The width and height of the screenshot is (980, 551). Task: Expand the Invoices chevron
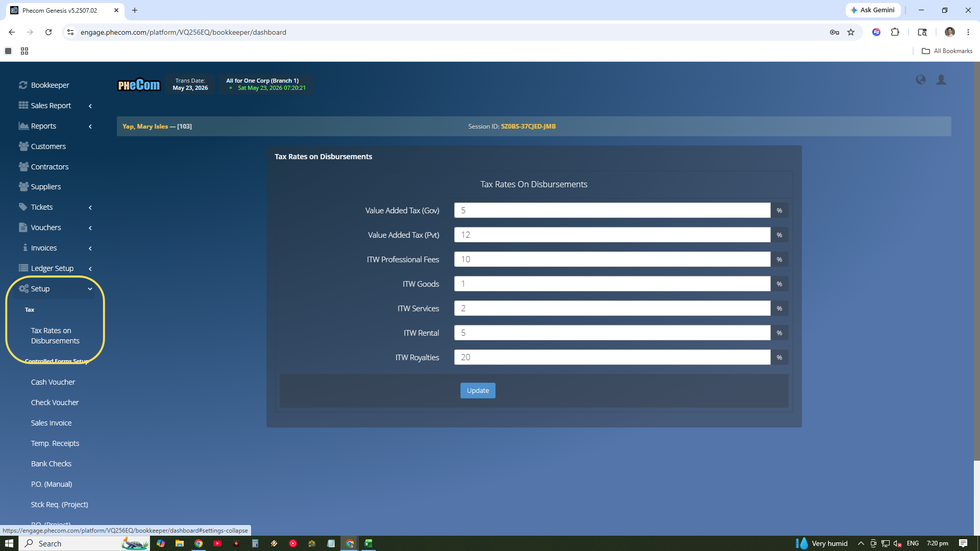90,248
